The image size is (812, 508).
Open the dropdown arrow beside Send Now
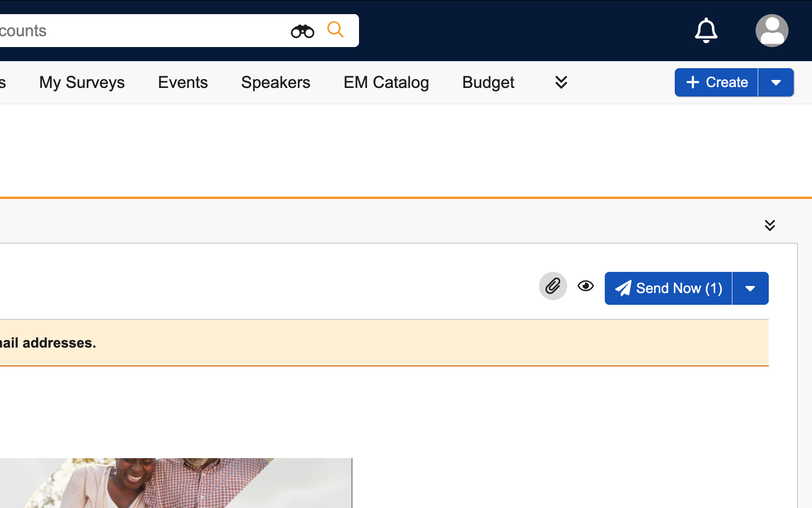pos(750,288)
